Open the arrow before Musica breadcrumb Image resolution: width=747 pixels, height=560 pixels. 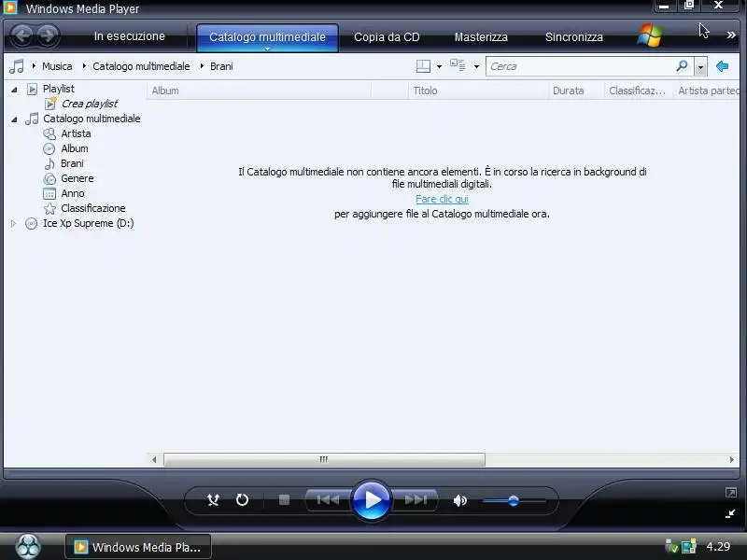click(34, 65)
